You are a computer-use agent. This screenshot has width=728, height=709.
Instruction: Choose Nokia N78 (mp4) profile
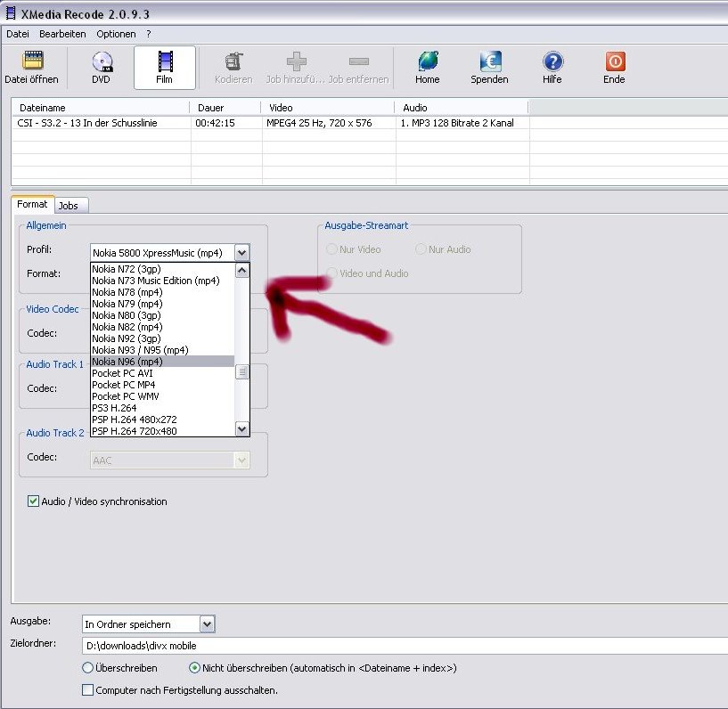[x=162, y=292]
